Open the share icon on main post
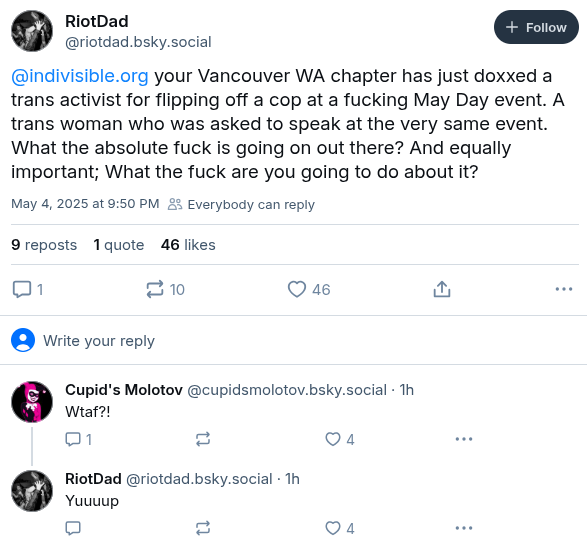The image size is (587, 545). (x=442, y=289)
